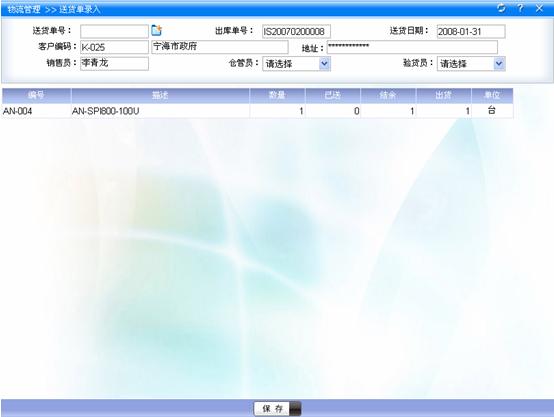Click the 保存 button
The width and height of the screenshot is (554, 417).
(272, 409)
